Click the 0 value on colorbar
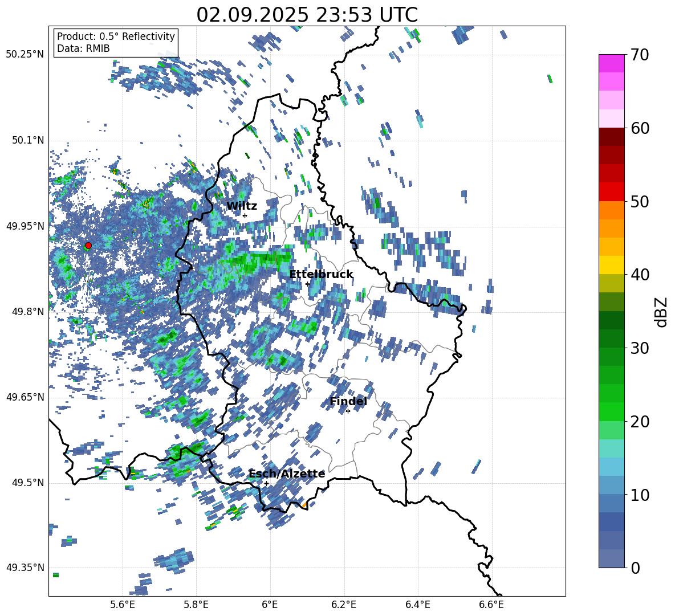 (x=635, y=568)
